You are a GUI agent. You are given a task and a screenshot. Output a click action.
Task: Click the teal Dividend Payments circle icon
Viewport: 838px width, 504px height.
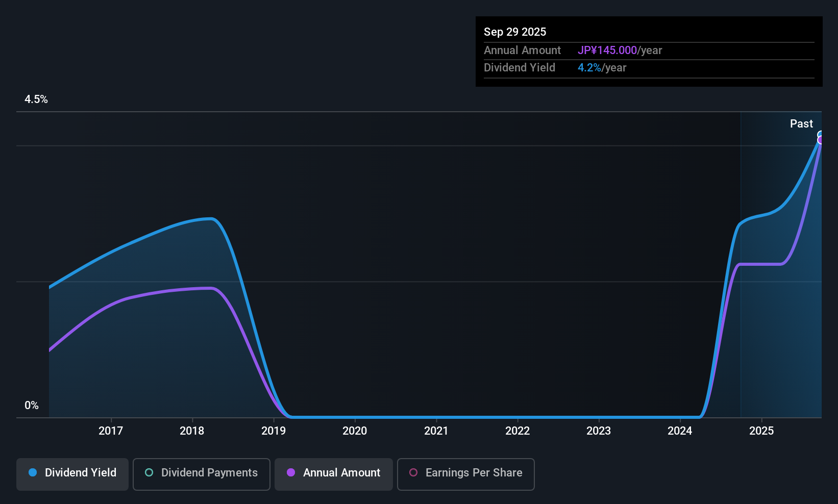(x=149, y=473)
